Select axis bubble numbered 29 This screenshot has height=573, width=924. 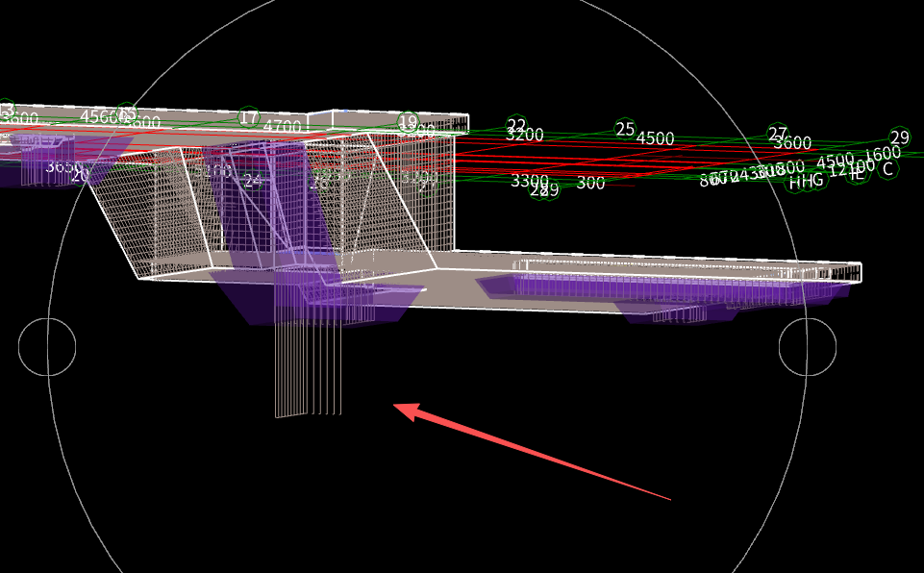pos(899,137)
